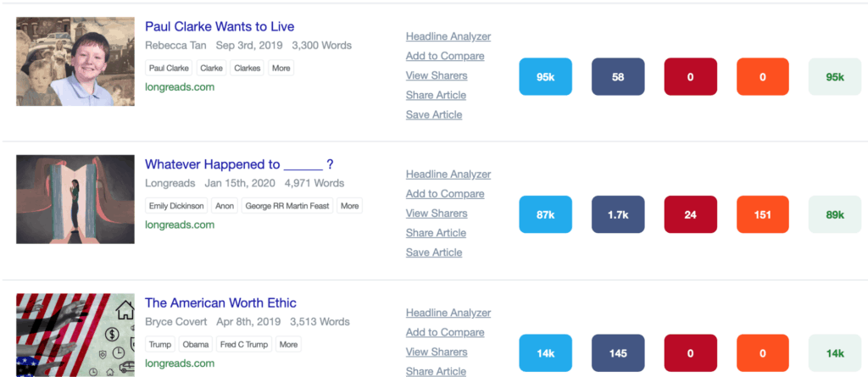Click the orange 151 share count badge

[x=762, y=215]
